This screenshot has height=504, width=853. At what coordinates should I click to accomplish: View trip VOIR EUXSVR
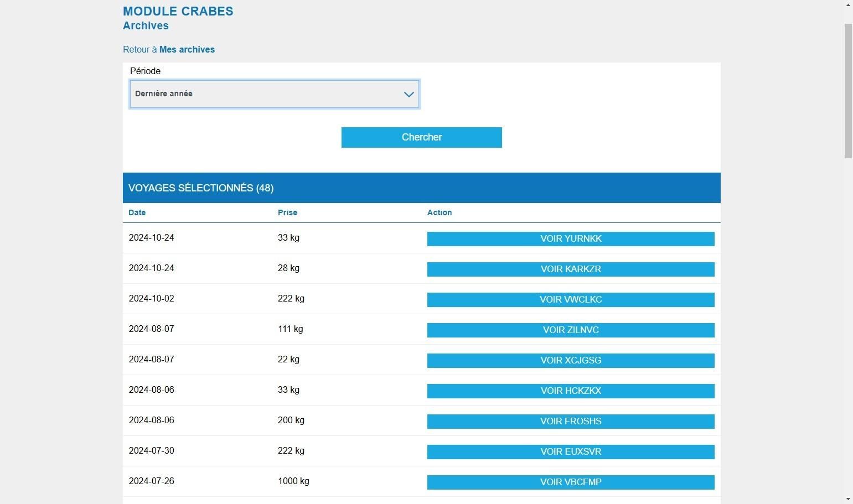point(571,452)
